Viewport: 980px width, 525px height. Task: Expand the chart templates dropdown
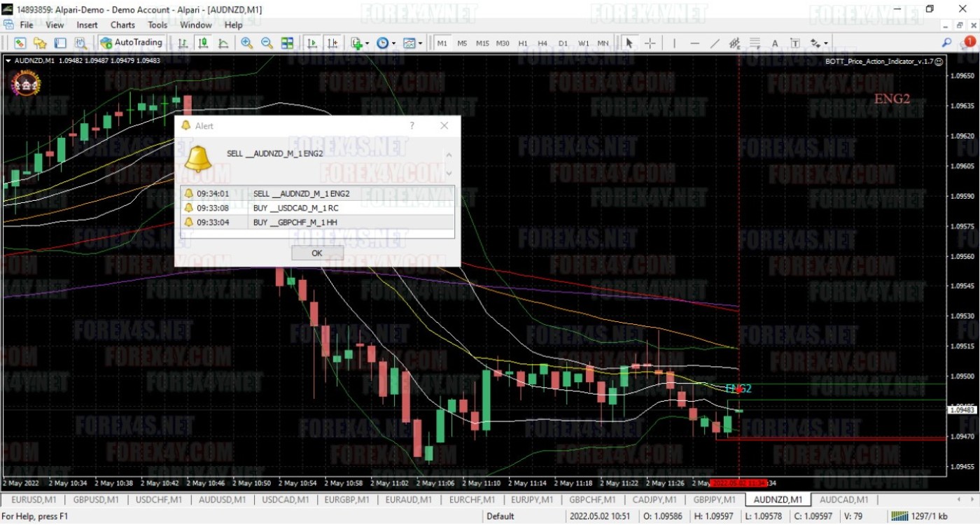pos(413,43)
